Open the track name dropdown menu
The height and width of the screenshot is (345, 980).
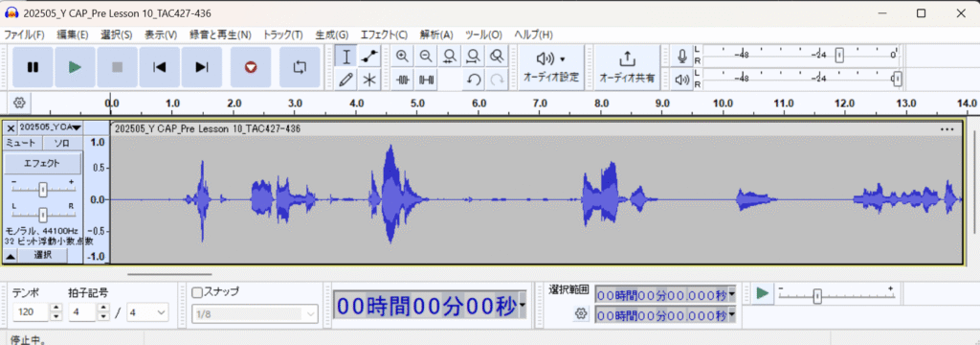pos(50,127)
